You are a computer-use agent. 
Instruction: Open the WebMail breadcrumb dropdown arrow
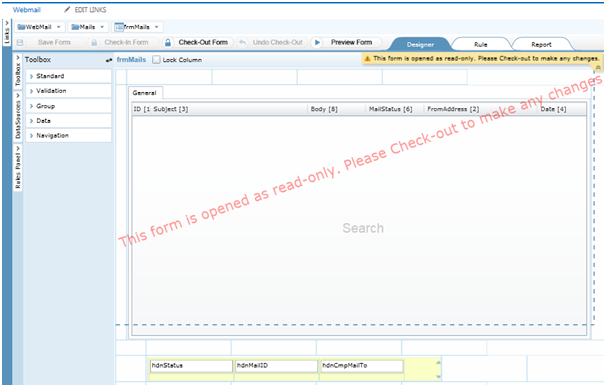click(x=59, y=27)
